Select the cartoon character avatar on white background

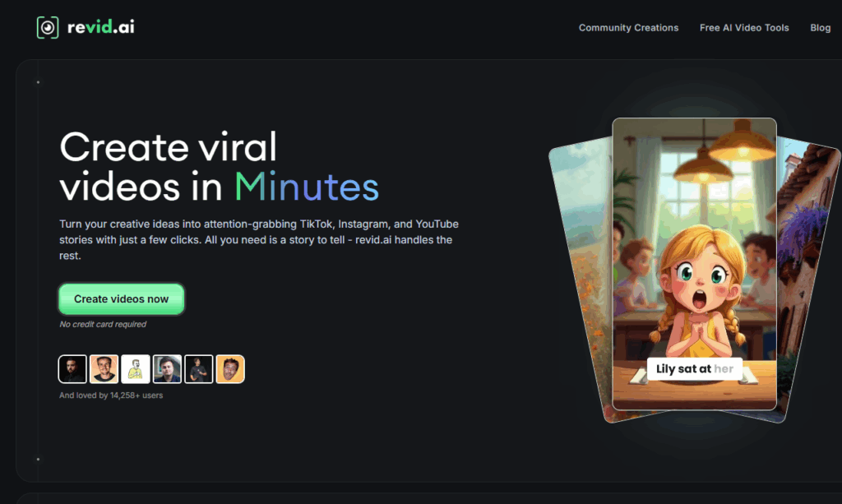click(136, 368)
